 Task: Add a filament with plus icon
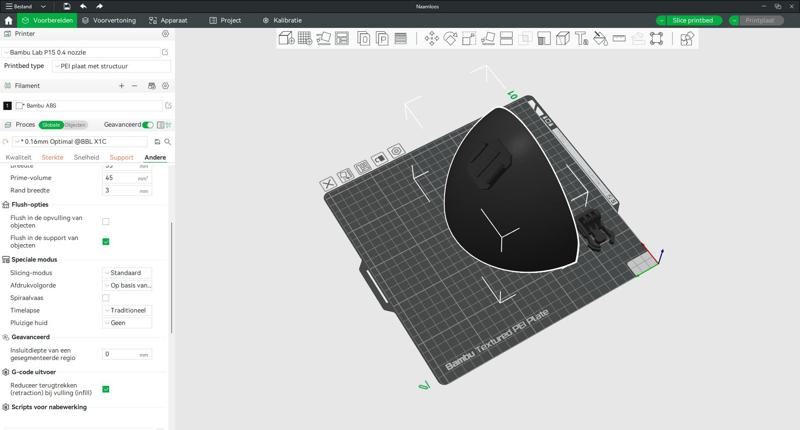[x=121, y=86]
